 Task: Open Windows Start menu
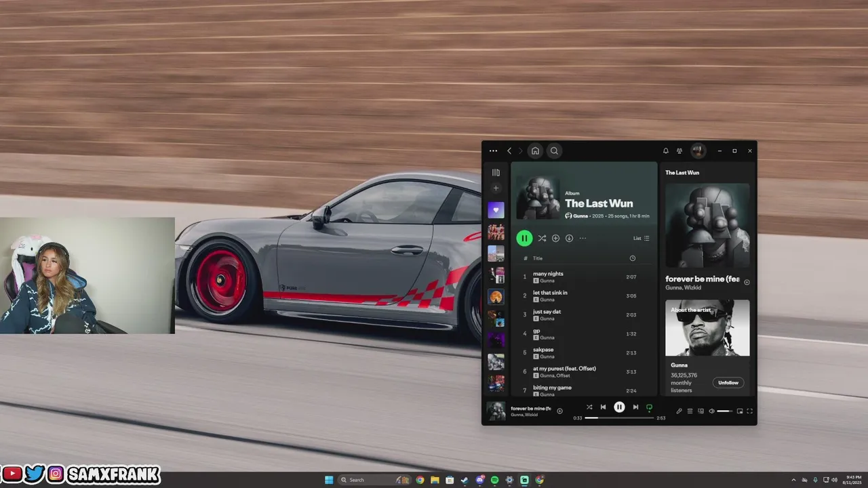click(329, 480)
